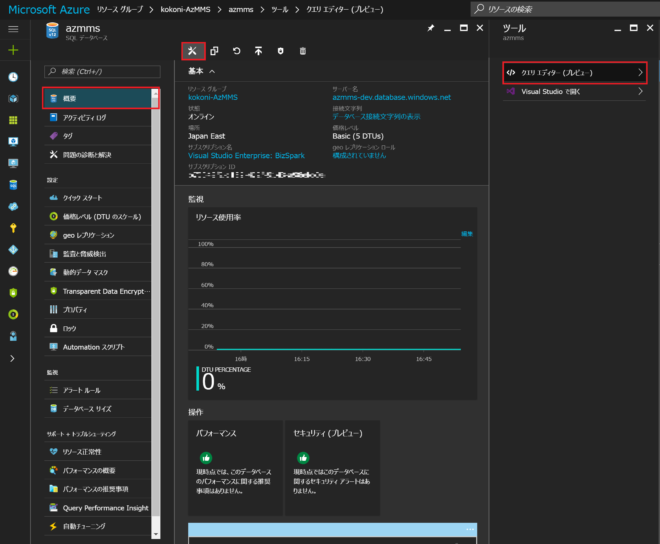Expand more services chevron in left sidebar
Screen dimensions: 660x544
point(13,357)
